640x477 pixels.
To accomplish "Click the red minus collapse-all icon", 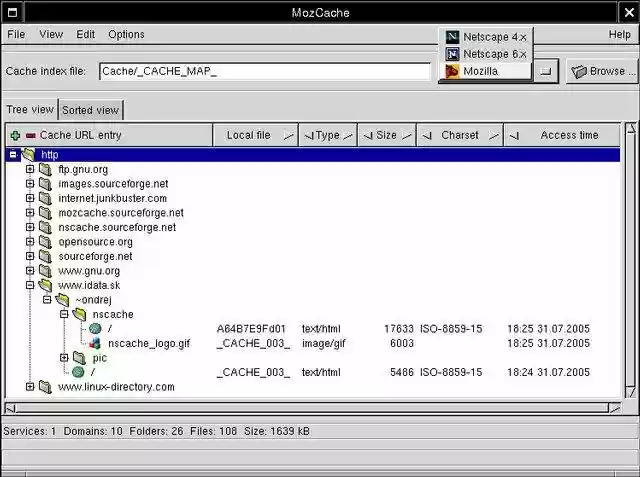I will pos(31,135).
